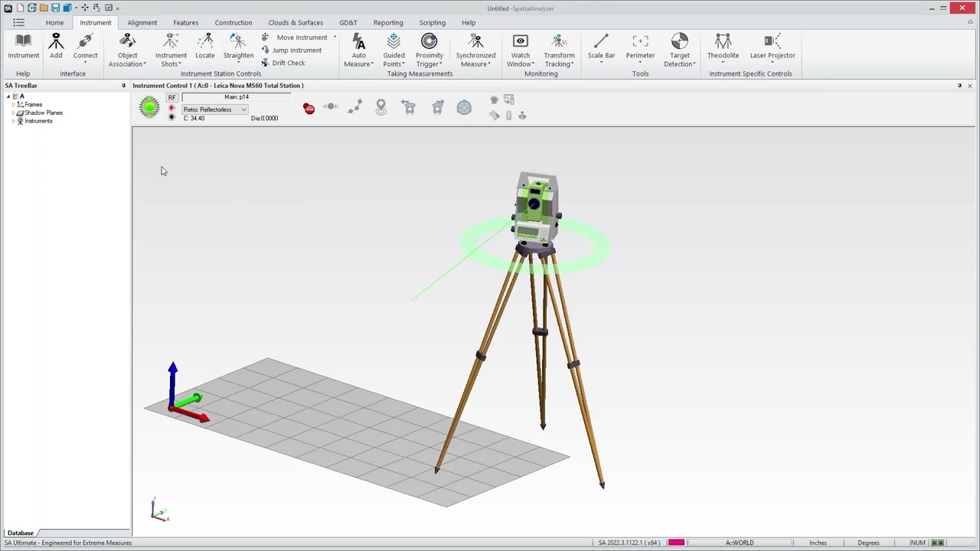
Task: Click the Theodolite control
Action: pyautogui.click(x=723, y=49)
